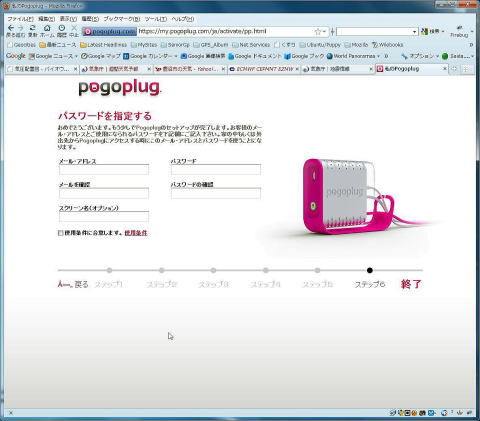
Task: Open the terms of use link
Action: click(136, 233)
